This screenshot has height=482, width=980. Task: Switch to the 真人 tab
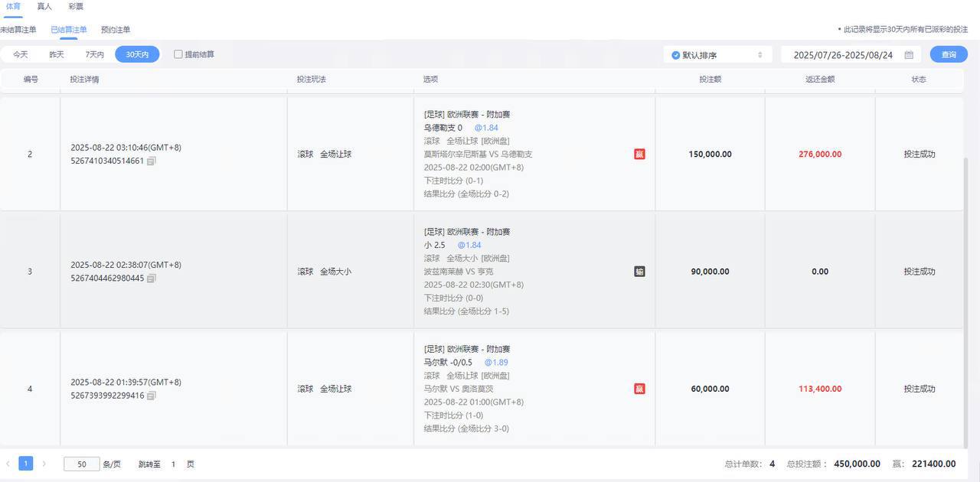click(x=45, y=6)
